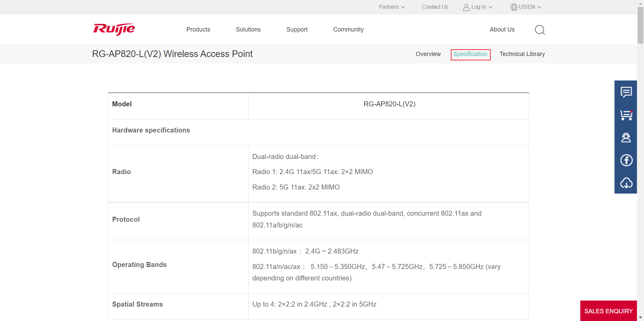Click '802.11b/g/n/ax : 2.4G ~ 2.483GHz' text

[x=305, y=251]
